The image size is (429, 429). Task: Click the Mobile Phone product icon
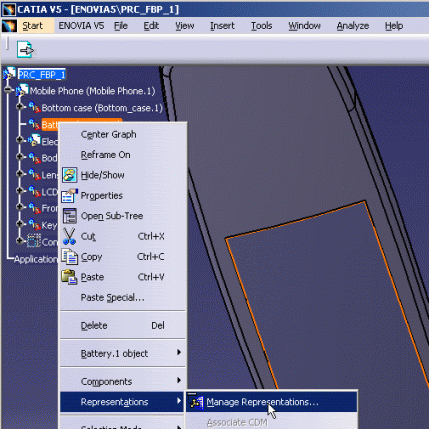22,91
